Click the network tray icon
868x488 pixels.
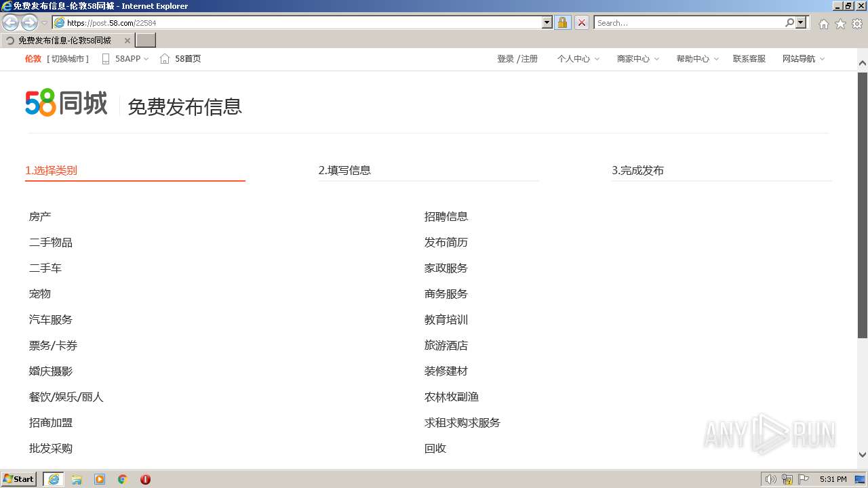(x=787, y=479)
